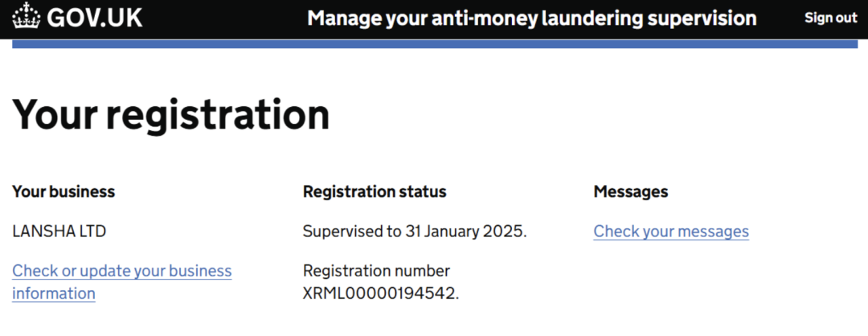Image resolution: width=868 pixels, height=336 pixels.
Task: Sign out of the service
Action: (830, 18)
